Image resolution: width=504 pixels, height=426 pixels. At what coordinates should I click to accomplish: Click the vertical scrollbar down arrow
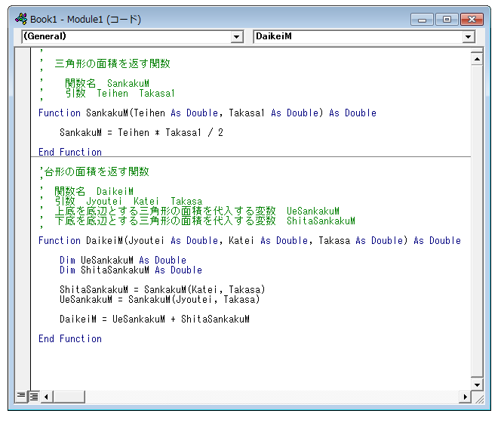tap(476, 384)
